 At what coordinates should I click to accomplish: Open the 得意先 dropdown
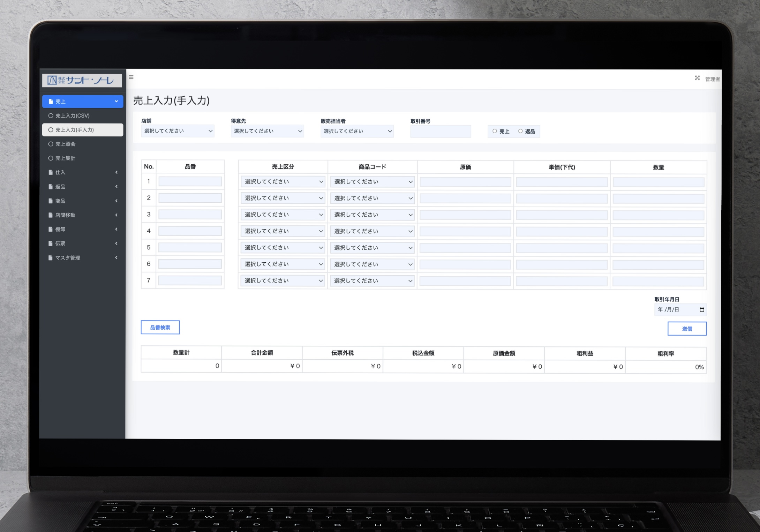tap(267, 131)
